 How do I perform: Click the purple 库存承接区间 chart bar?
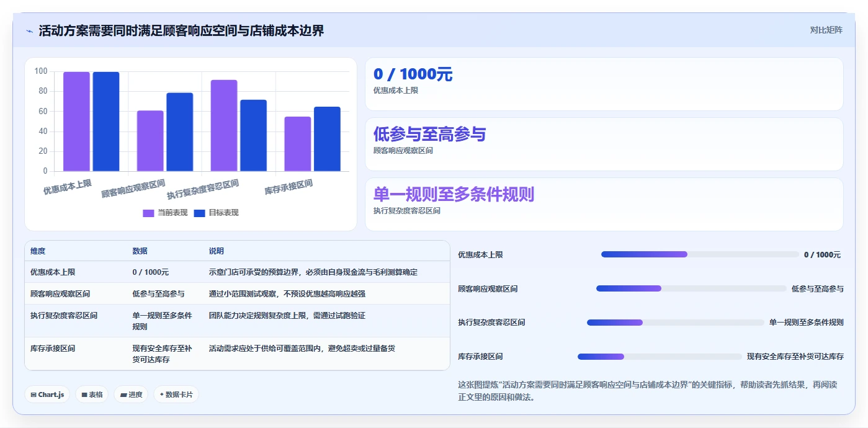pyautogui.click(x=298, y=144)
